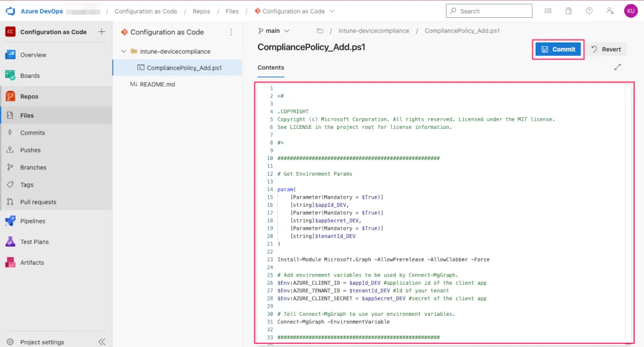Toggle full screen editor view icon
This screenshot has width=644, height=347.
[x=618, y=67]
